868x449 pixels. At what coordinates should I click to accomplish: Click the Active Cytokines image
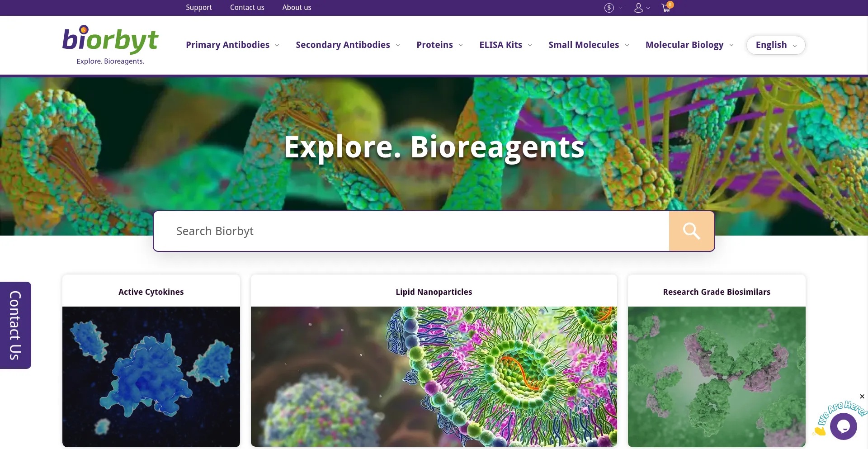[151, 377]
